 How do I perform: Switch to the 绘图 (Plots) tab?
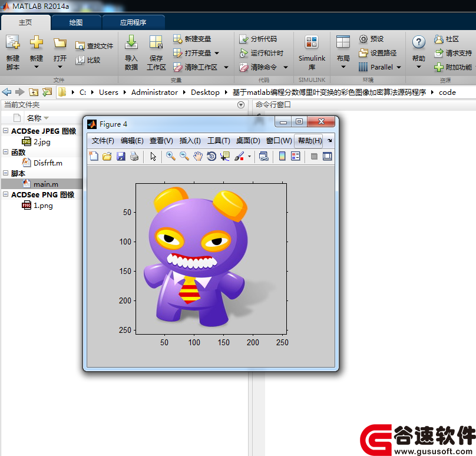click(x=76, y=22)
